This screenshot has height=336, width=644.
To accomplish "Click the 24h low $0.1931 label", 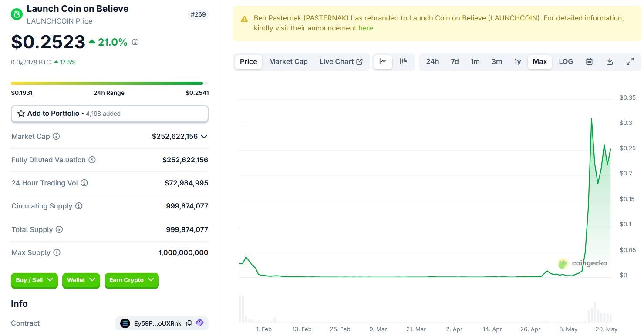I will pos(22,93).
